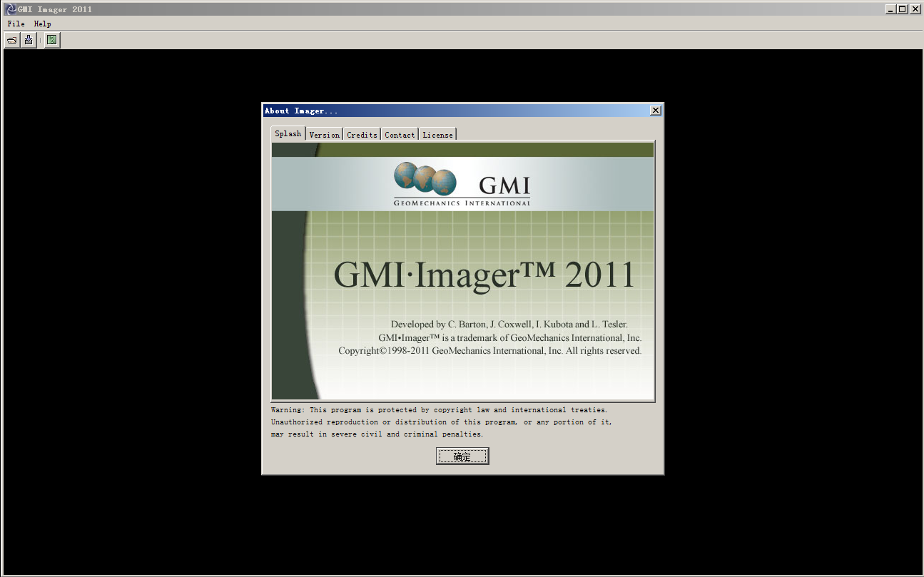Confirm the About dialog with 确定 button
Image resolution: width=924 pixels, height=577 pixels.
coord(462,456)
